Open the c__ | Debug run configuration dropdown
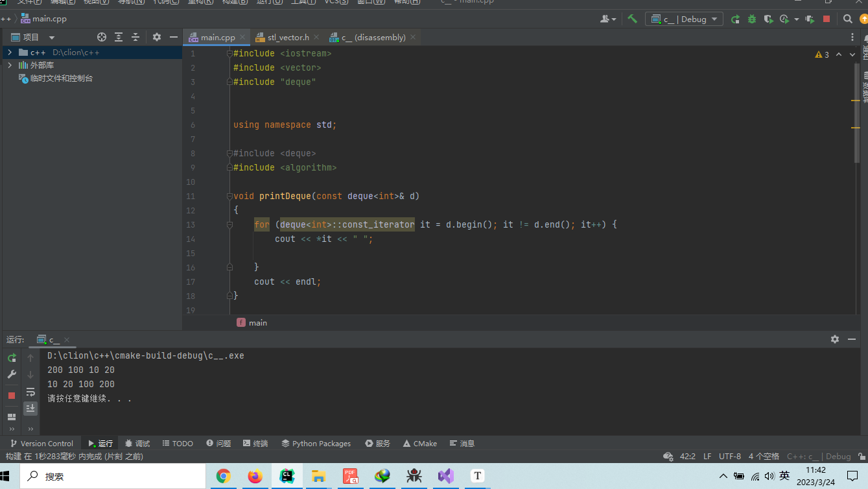Image resolution: width=868 pixels, height=489 pixels. pyautogui.click(x=684, y=19)
